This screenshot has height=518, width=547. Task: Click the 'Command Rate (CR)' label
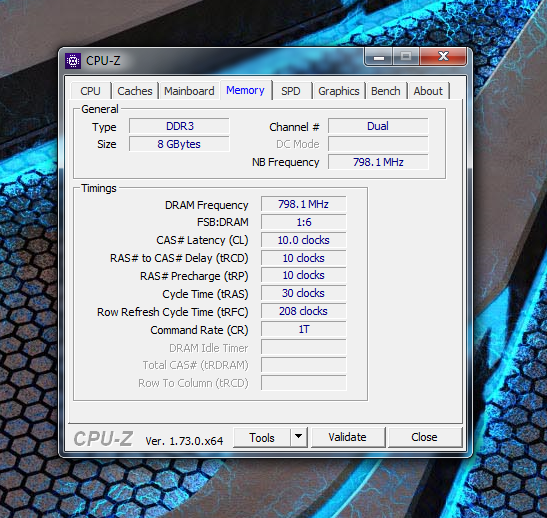tap(199, 330)
